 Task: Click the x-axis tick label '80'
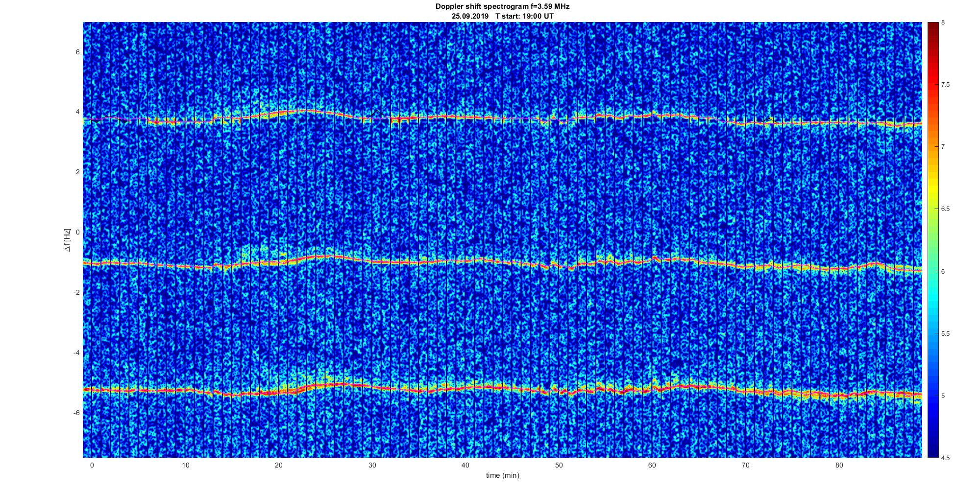click(839, 465)
